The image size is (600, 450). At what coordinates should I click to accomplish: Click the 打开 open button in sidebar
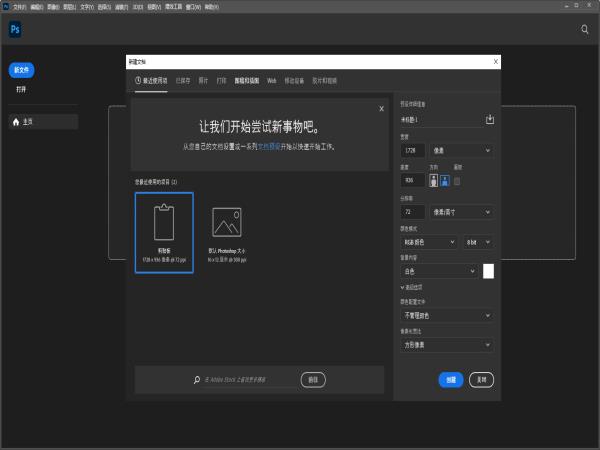tap(21, 89)
